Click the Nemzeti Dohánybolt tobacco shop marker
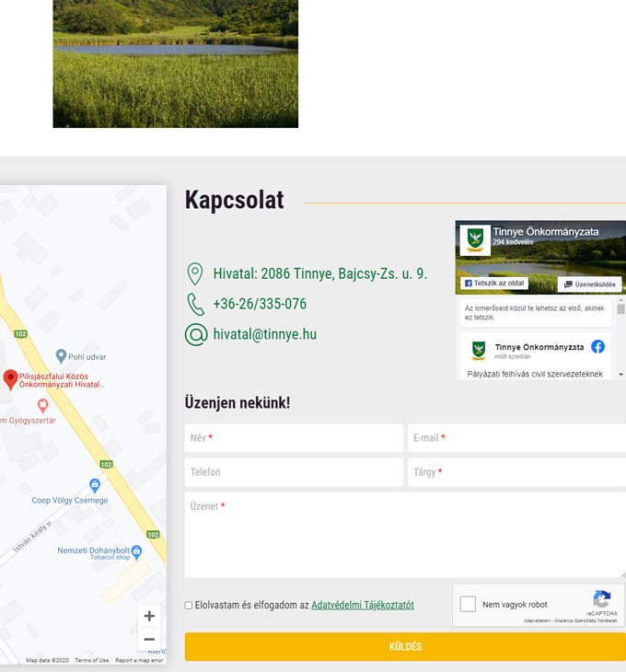The width and height of the screenshot is (626, 672). (x=136, y=551)
